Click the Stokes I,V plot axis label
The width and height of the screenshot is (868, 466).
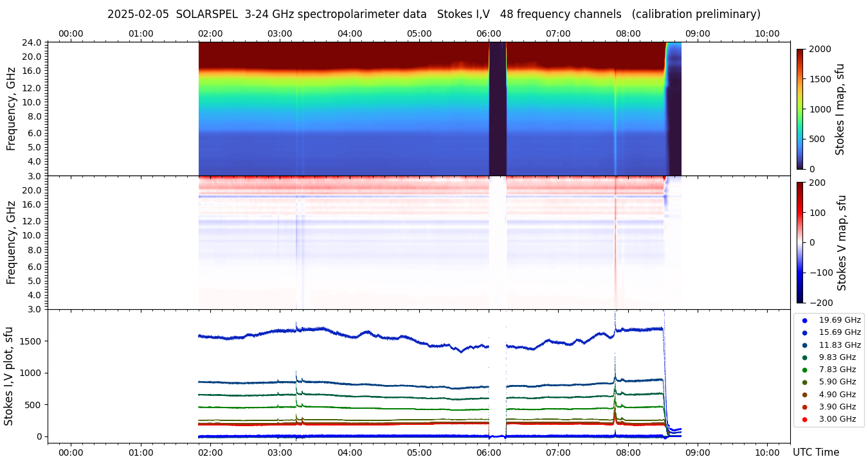click(x=9, y=376)
